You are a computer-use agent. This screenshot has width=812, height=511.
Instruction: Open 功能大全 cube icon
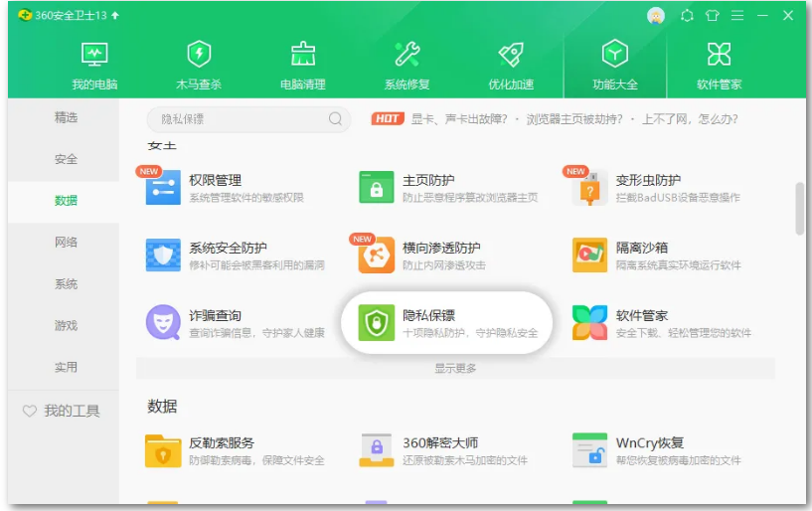[x=614, y=54]
